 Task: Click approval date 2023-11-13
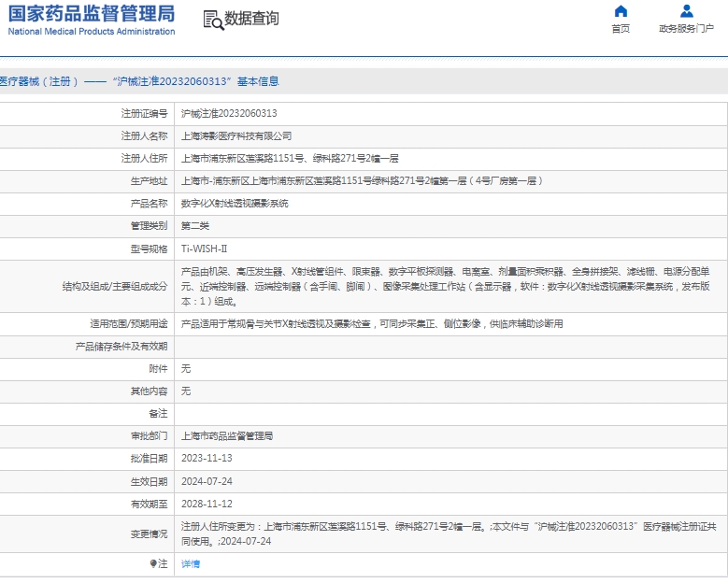click(207, 459)
